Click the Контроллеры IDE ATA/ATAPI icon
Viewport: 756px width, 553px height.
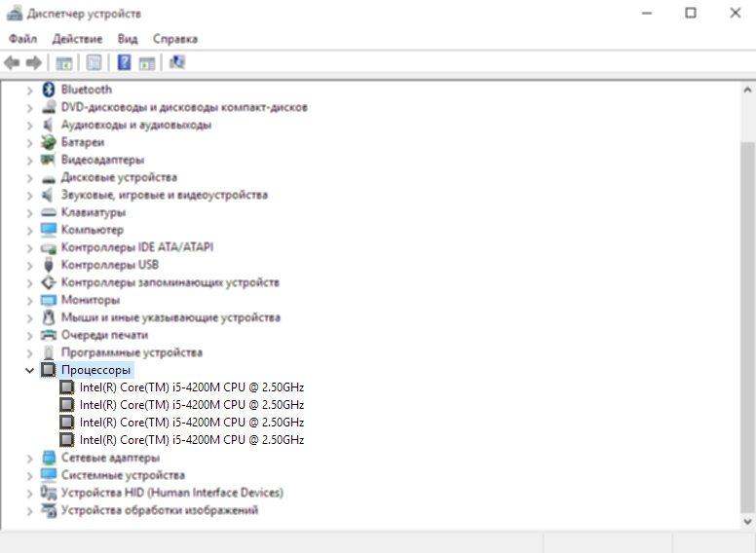(x=48, y=248)
